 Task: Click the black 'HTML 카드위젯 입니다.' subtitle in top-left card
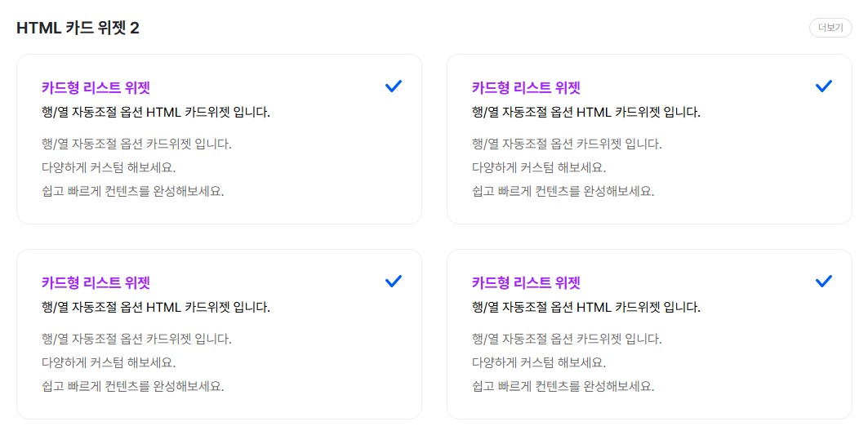point(156,113)
